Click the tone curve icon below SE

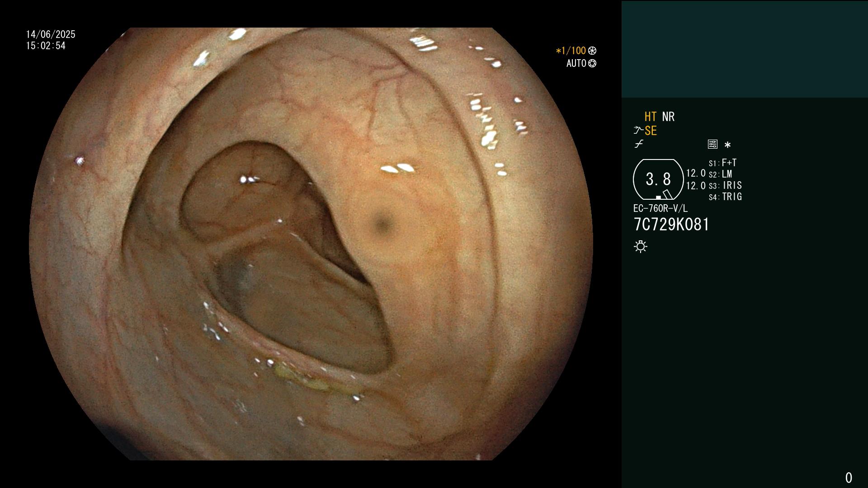click(x=639, y=144)
